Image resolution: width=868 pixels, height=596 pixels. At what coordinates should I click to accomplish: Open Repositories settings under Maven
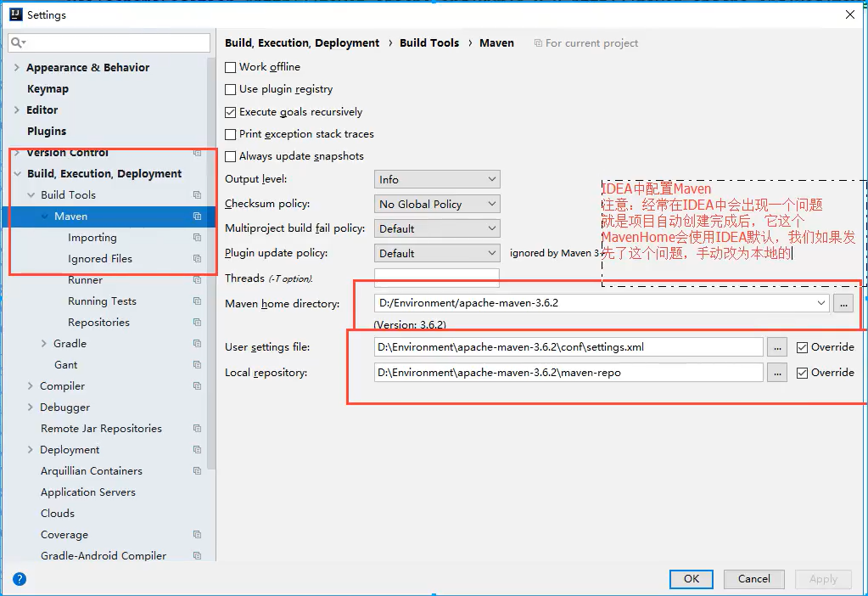98,323
